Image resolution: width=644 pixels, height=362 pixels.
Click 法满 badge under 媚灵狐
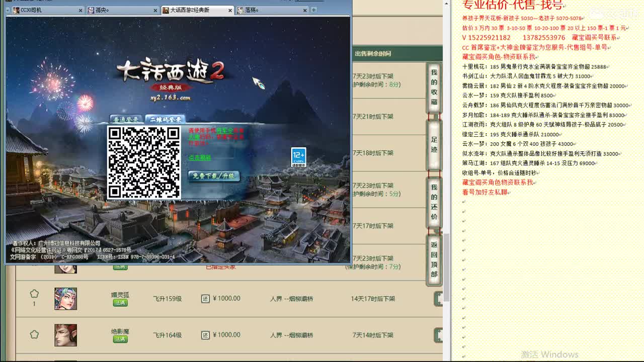(x=120, y=303)
